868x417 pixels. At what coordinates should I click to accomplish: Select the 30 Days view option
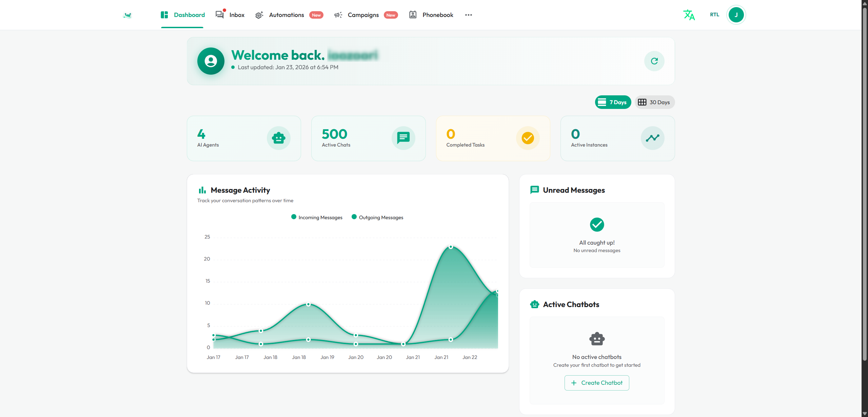pyautogui.click(x=654, y=102)
